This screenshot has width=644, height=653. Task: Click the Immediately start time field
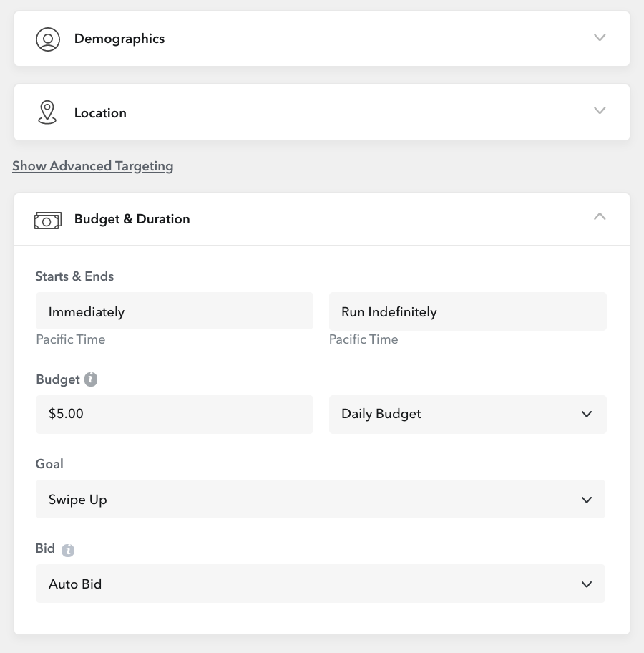pos(174,311)
